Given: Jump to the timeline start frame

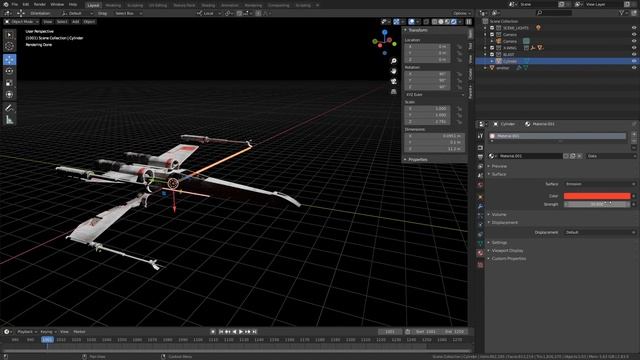Looking at the screenshot, I should tap(221, 332).
